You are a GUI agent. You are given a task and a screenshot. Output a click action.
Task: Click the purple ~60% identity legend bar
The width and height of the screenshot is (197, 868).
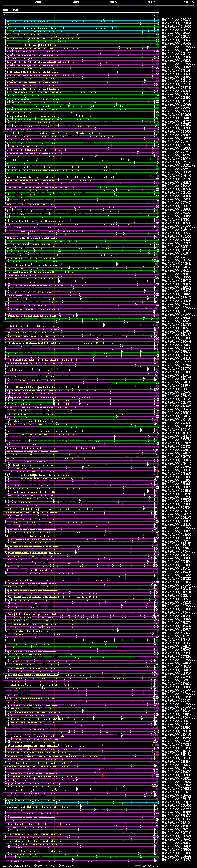98,6
